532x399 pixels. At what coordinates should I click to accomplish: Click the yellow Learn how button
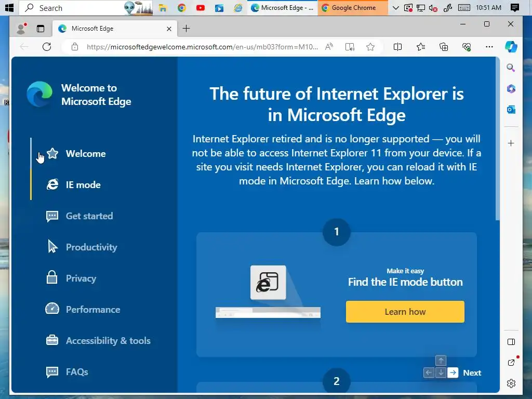405,312
